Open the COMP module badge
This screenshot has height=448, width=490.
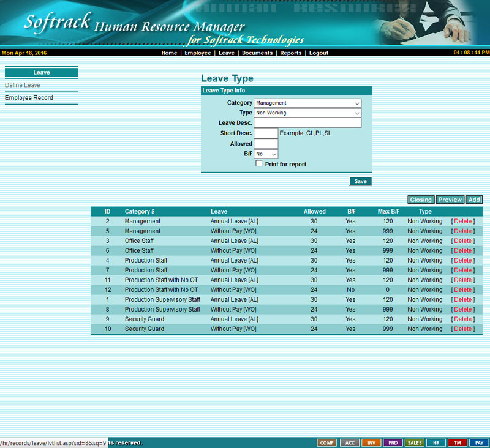(x=327, y=442)
